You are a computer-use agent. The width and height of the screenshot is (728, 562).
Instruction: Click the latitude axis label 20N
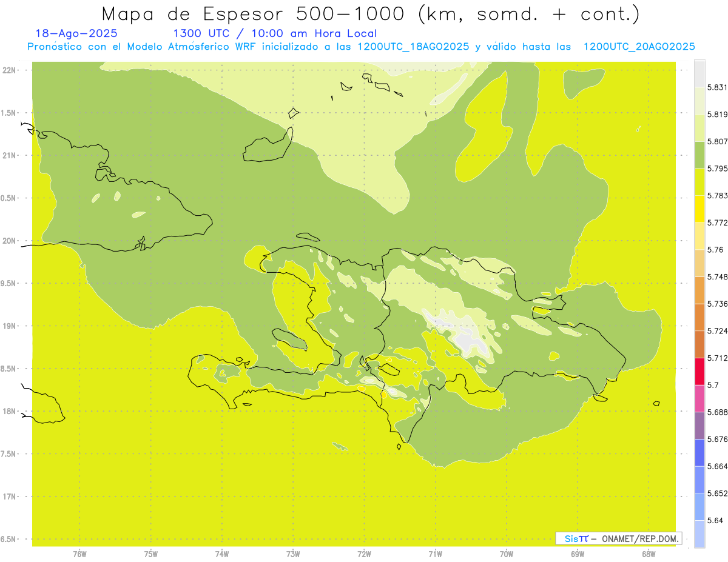pos(9,241)
